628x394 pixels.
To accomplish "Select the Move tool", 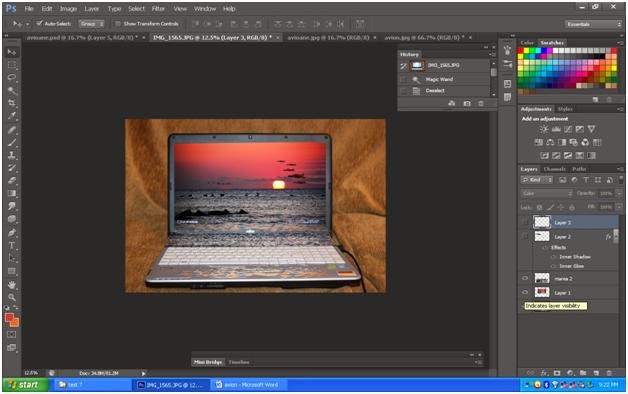I will [x=12, y=52].
